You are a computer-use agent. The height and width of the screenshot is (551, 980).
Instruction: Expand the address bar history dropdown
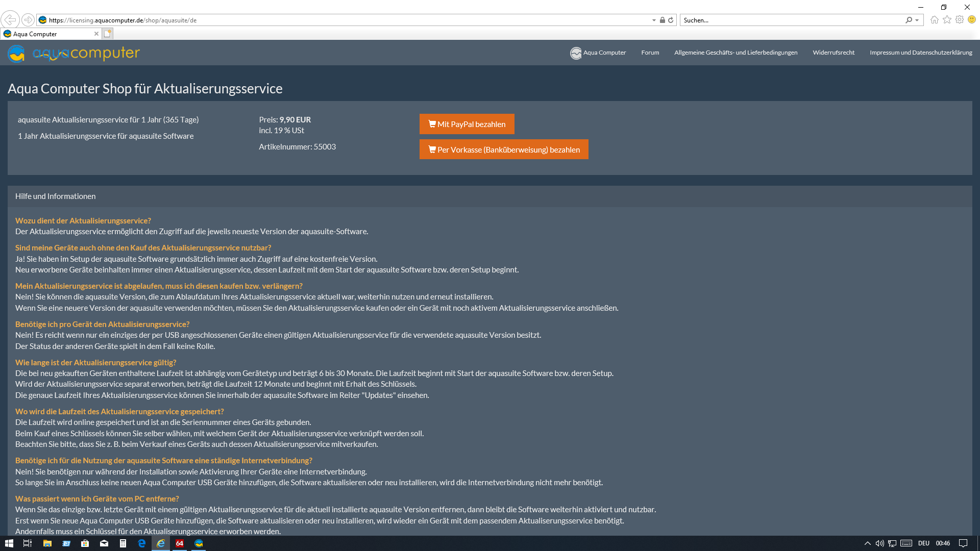[x=654, y=20]
